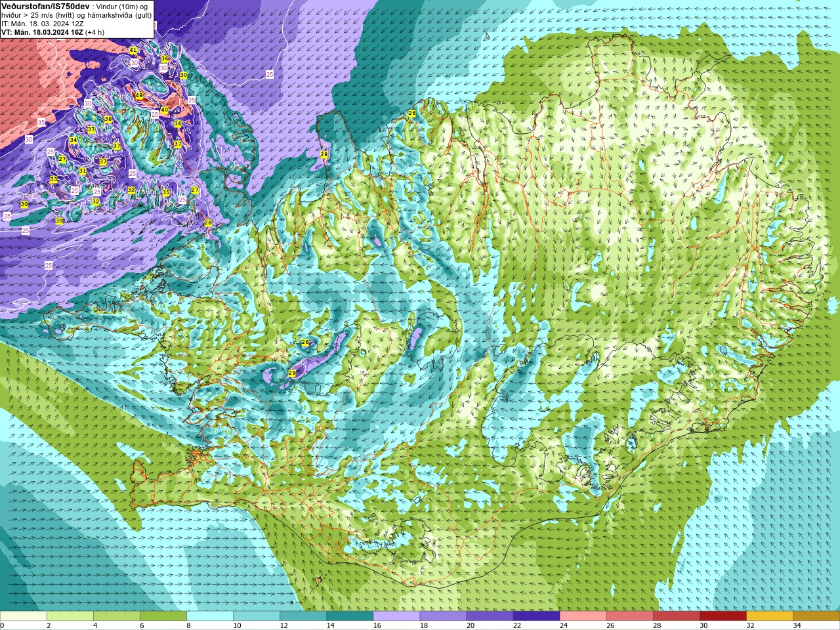Click the 30–32 m/s dark red legend swatch
840x630 pixels.
(x=723, y=616)
